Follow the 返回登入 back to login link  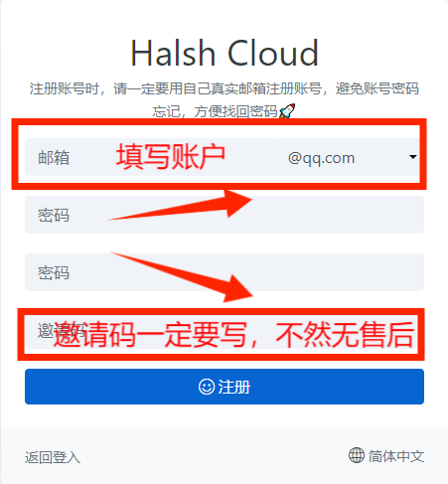(53, 457)
